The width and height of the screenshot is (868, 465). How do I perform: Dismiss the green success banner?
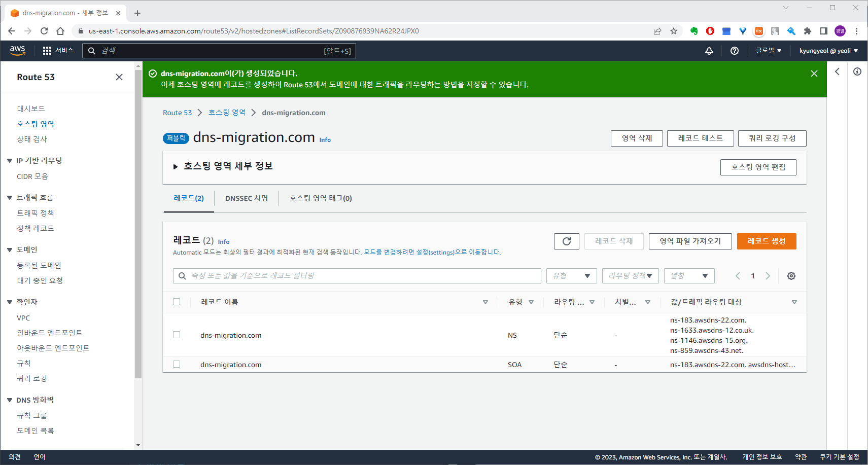pyautogui.click(x=814, y=74)
